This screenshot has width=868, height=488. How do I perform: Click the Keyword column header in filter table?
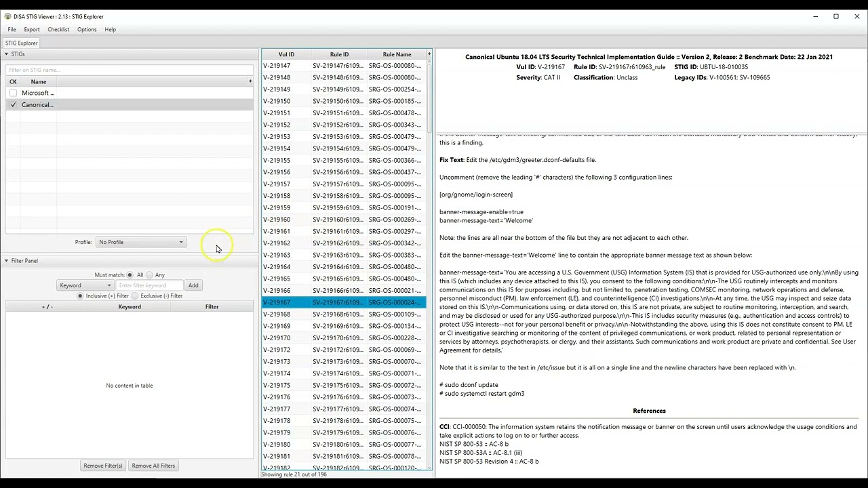[130, 307]
